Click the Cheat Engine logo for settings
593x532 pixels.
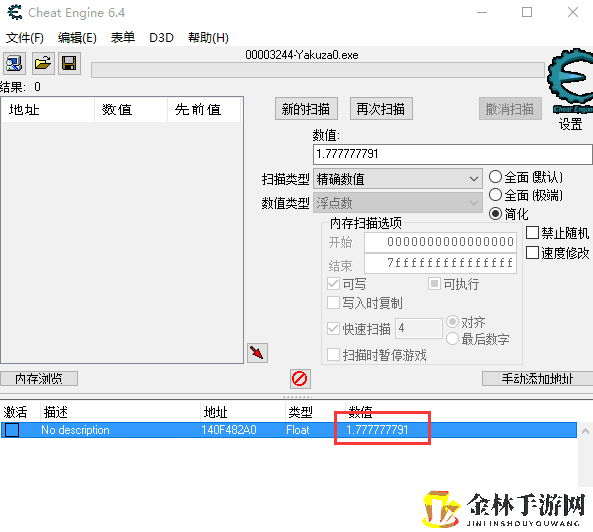(x=570, y=81)
